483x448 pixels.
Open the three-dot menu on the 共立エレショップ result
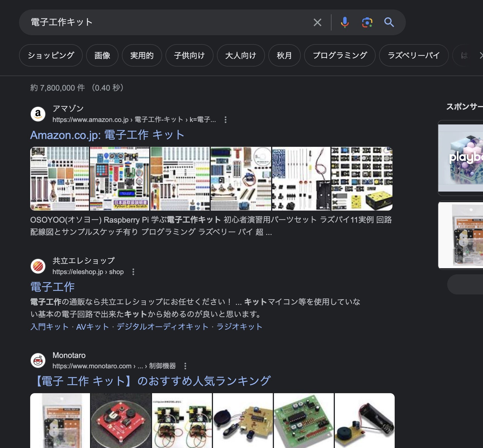click(133, 272)
